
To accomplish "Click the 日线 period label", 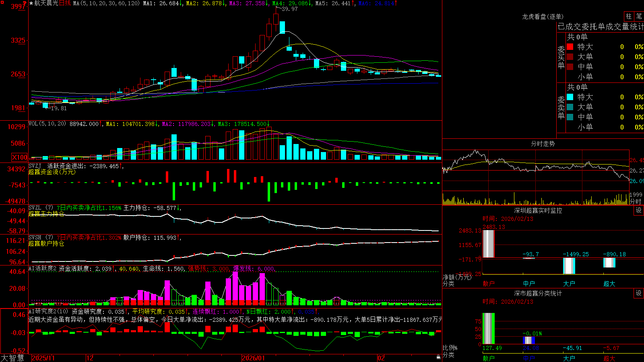I will (x=65, y=3).
